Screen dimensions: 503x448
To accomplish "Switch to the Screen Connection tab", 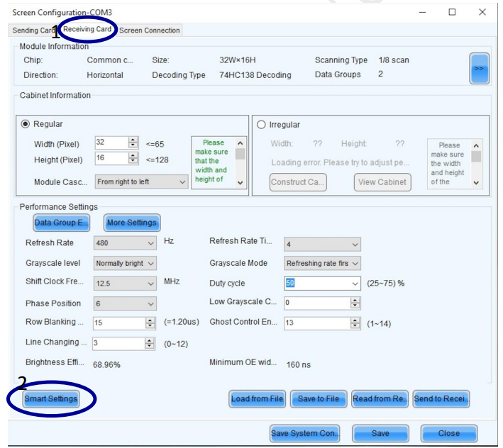I will (150, 30).
